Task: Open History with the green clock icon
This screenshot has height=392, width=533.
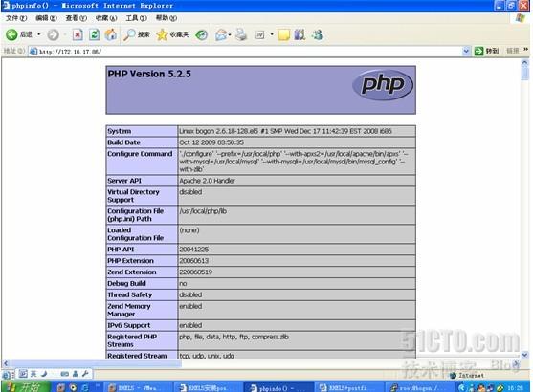Action: (202, 34)
